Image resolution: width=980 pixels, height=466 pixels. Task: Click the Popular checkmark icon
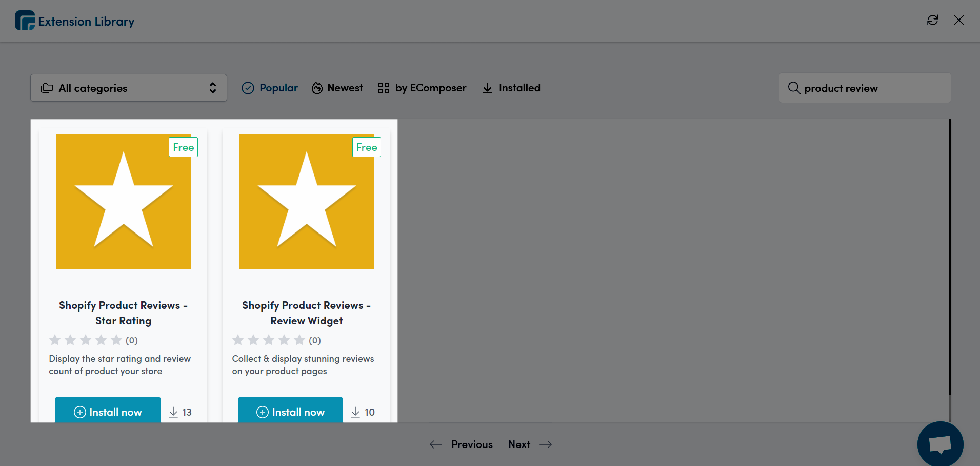pos(248,88)
